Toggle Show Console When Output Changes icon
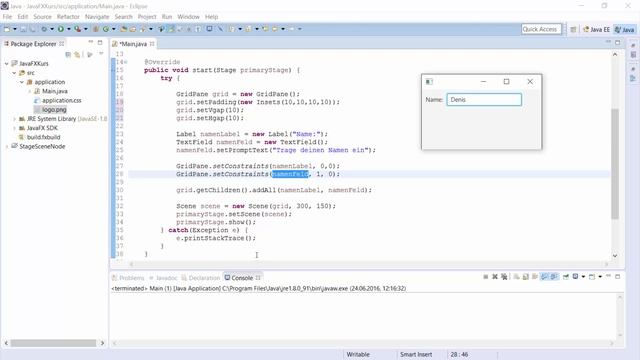The image size is (640, 360). coord(544,277)
